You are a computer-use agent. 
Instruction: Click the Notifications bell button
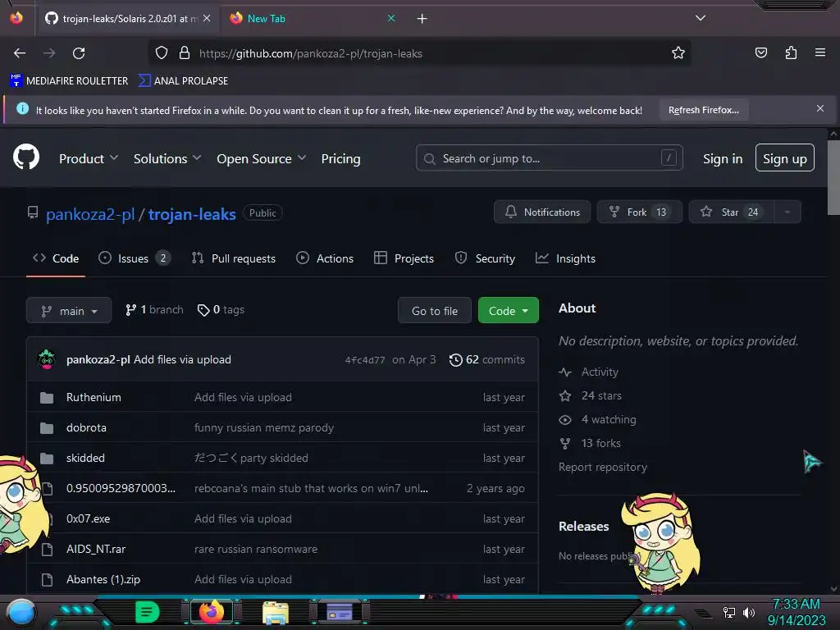click(x=541, y=212)
